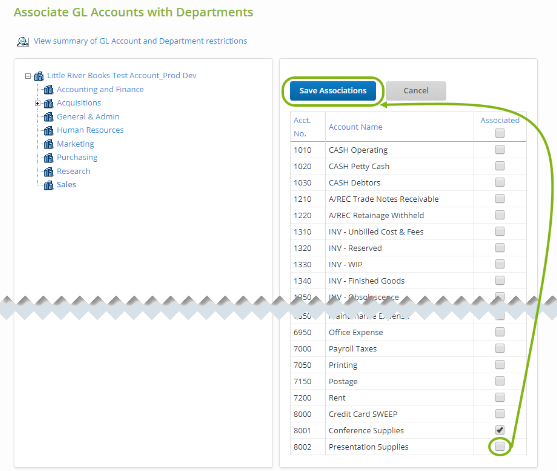Select General & Admin in department tree
The width and height of the screenshot is (557, 471).
(88, 117)
